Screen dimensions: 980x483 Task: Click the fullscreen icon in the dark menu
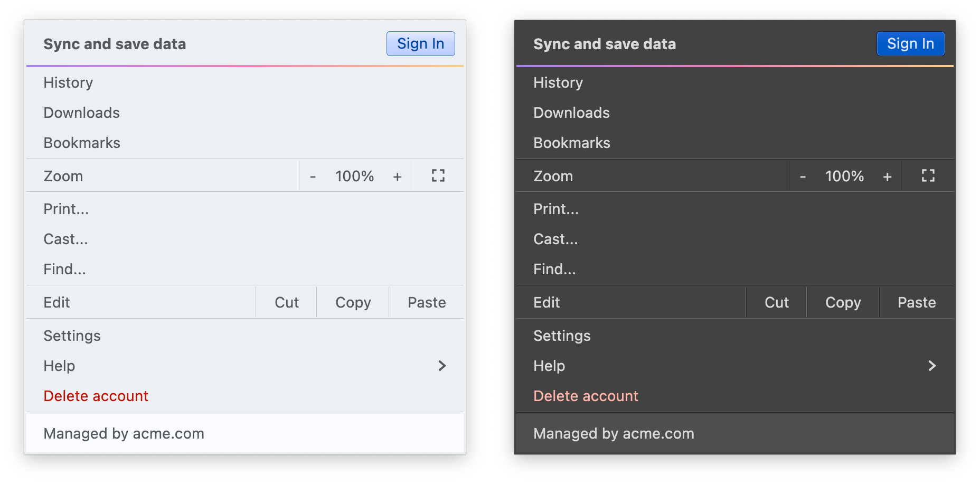(x=928, y=175)
